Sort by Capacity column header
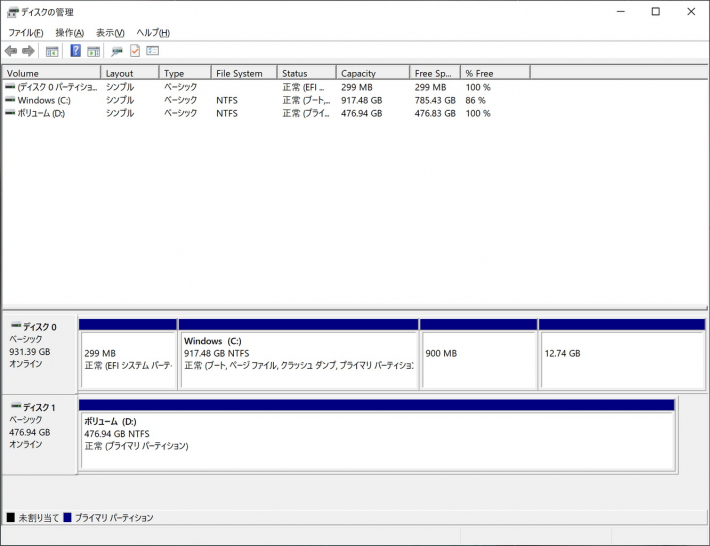The height and width of the screenshot is (546, 710). pyautogui.click(x=372, y=73)
